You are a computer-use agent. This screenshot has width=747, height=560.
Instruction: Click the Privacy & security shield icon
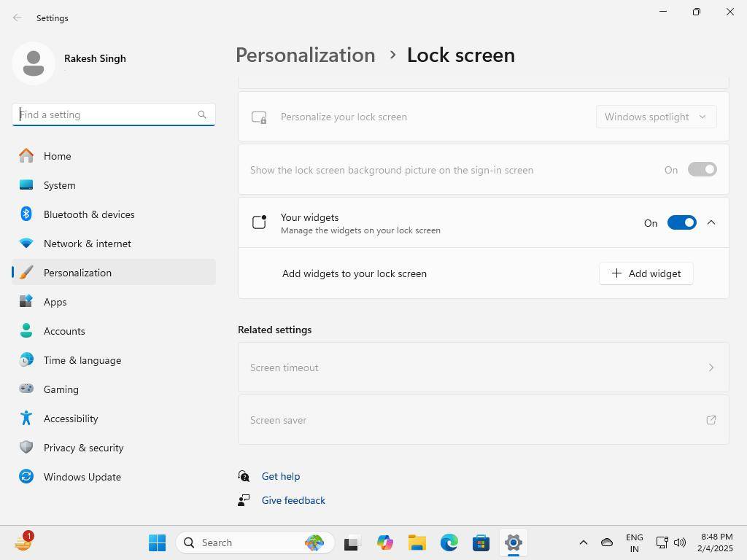[x=26, y=447]
